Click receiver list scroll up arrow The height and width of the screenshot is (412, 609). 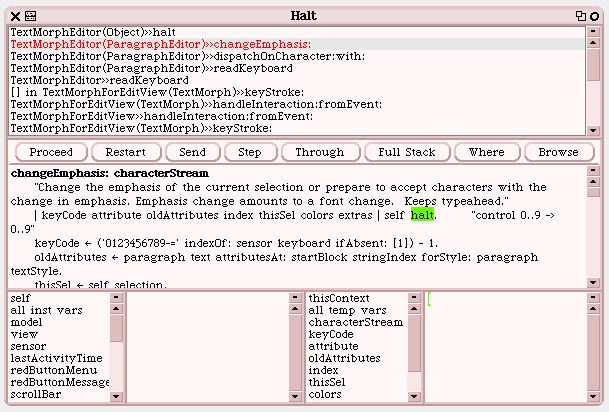click(x=116, y=309)
